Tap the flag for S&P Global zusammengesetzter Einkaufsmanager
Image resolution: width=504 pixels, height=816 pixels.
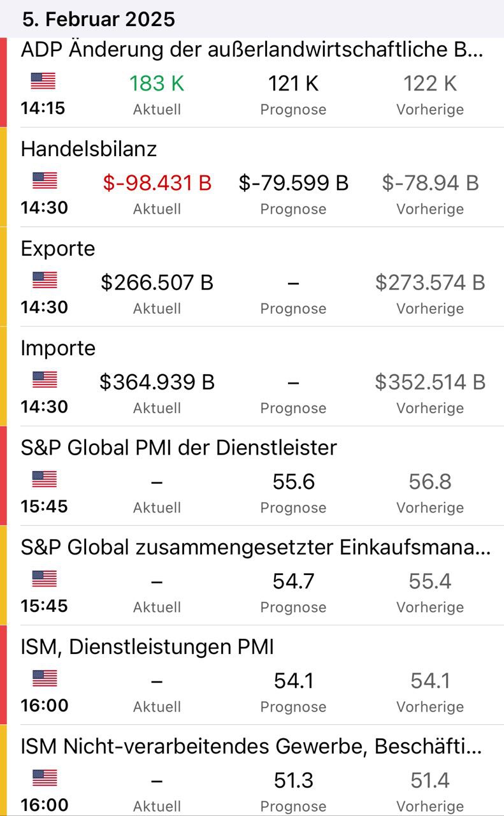click(x=44, y=579)
